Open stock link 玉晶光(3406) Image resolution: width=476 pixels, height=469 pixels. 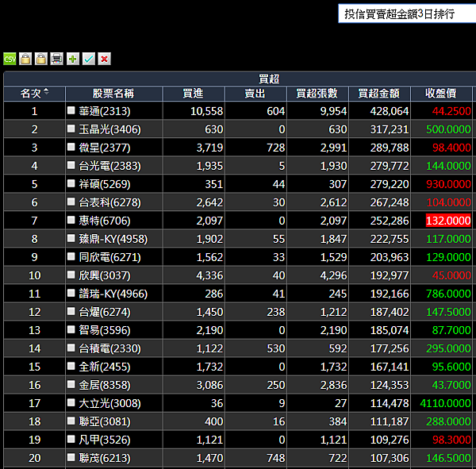[x=110, y=129]
